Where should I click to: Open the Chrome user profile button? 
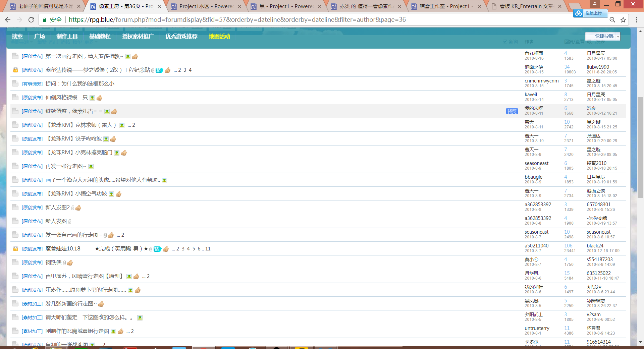click(x=594, y=4)
